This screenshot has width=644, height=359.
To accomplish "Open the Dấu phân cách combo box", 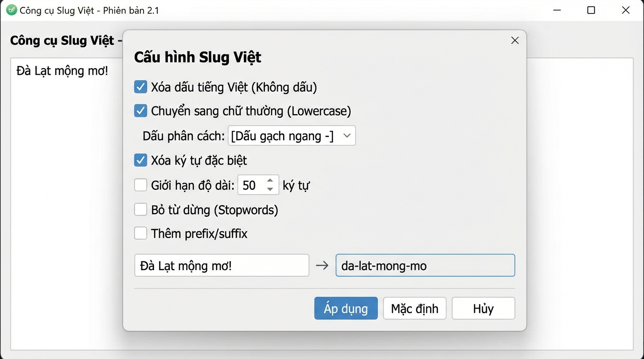I will point(291,135).
